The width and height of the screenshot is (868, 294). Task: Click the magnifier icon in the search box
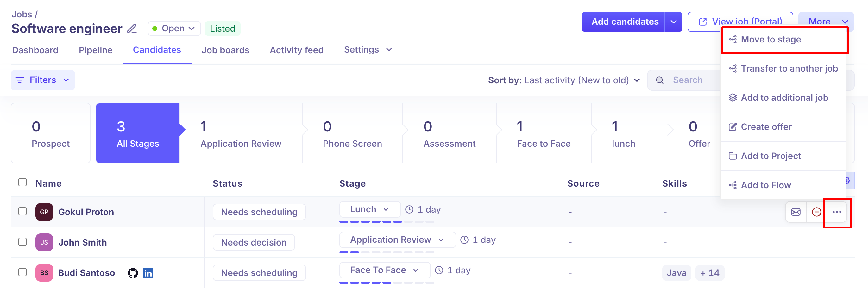pos(659,80)
